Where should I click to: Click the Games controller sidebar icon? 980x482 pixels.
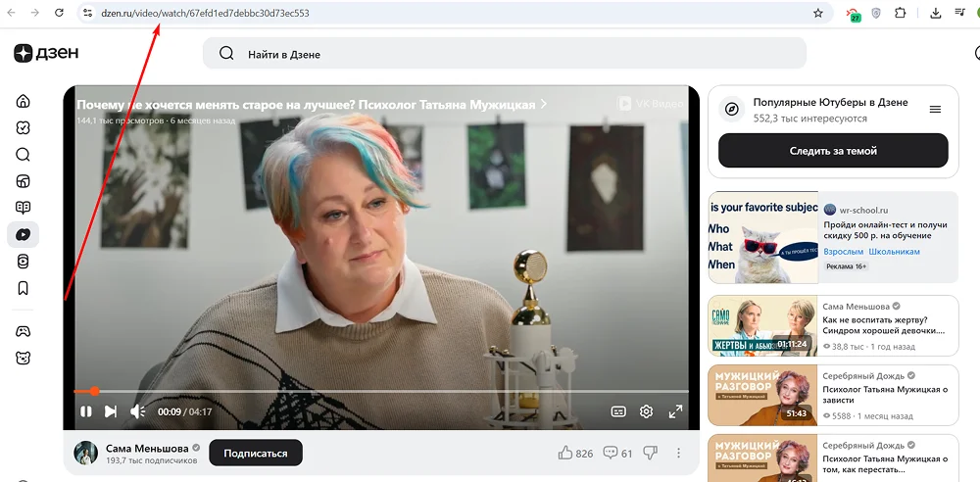(24, 331)
